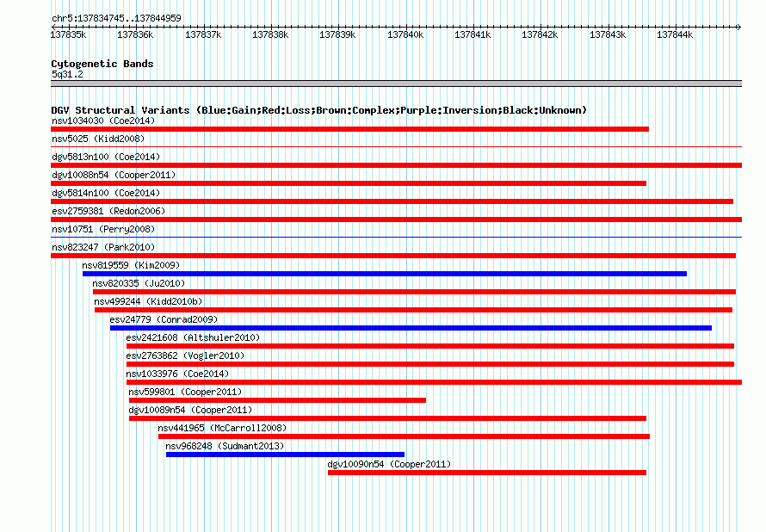Image resolution: width=766 pixels, height=532 pixels.
Task: Select the dgv5814n100 red bar
Action: tap(392, 201)
